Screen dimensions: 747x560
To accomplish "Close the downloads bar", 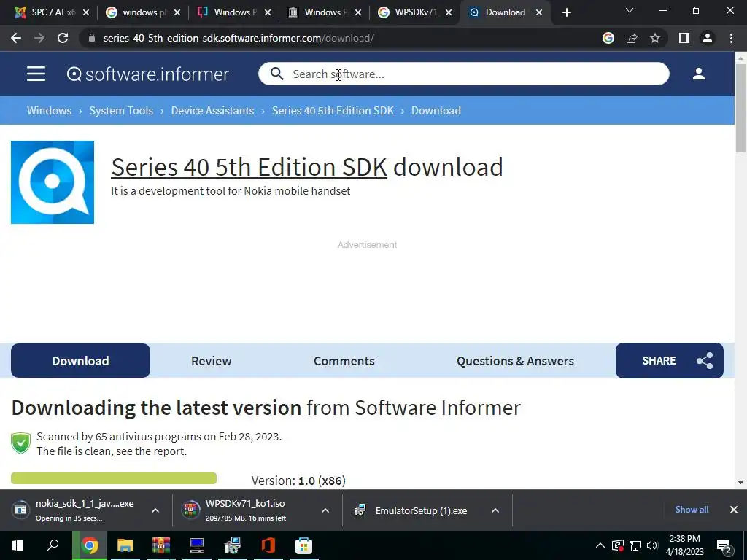I will 734,510.
